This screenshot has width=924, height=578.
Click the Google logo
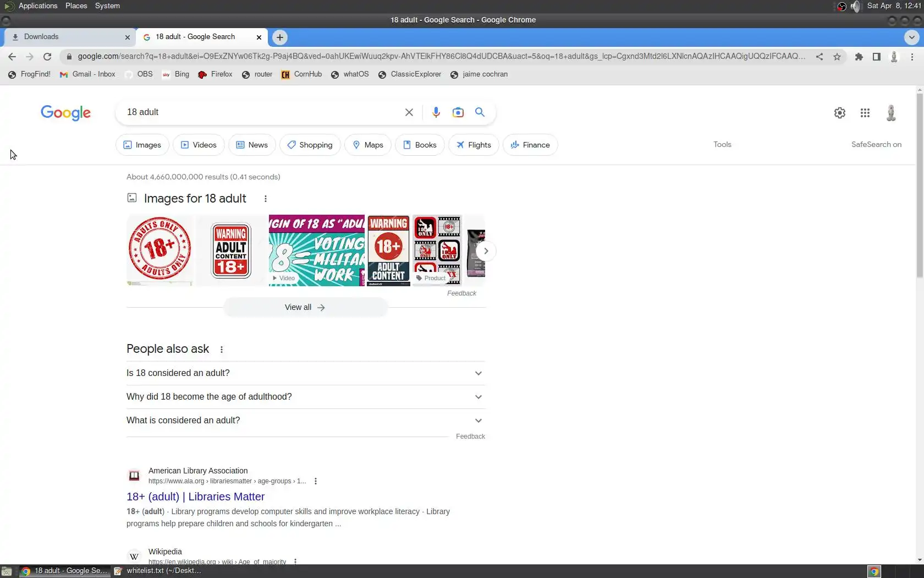coord(66,113)
